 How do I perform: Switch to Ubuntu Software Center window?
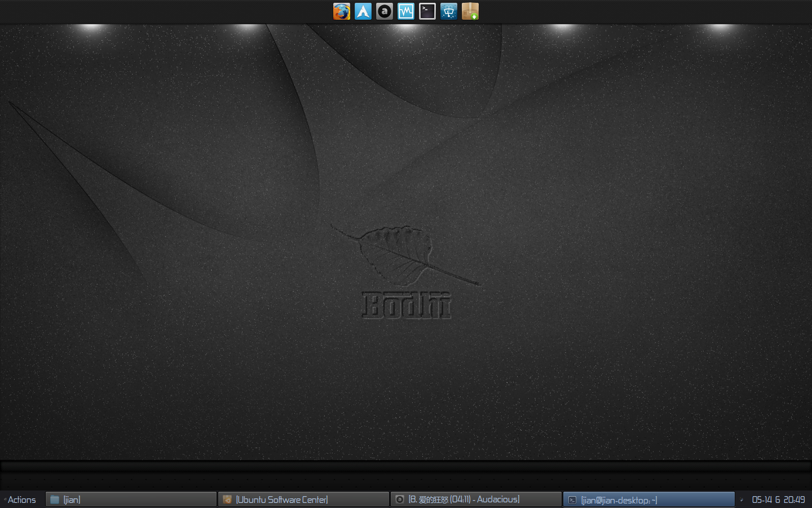[303, 500]
